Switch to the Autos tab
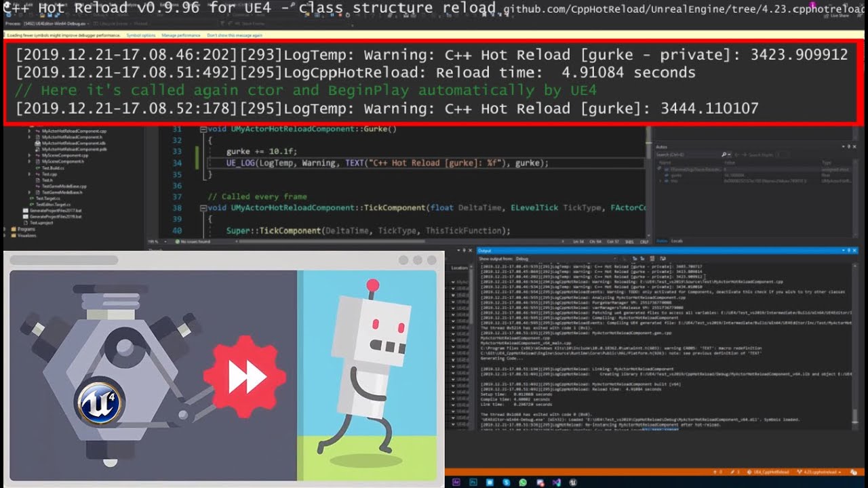Screen dimensions: 868x488 click(663, 241)
